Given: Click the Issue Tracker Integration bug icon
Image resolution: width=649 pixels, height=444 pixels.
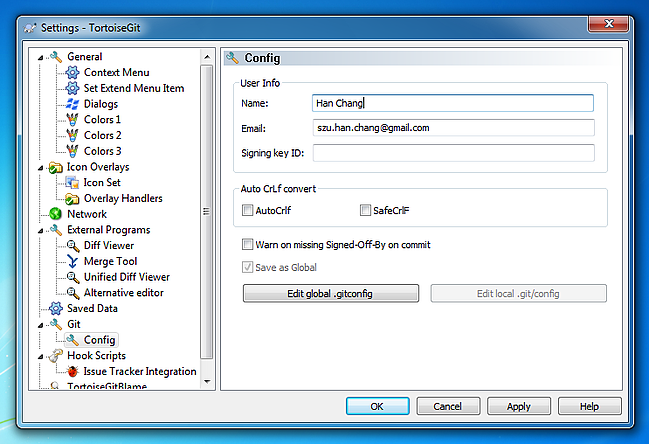Looking at the screenshot, I should (x=72, y=371).
